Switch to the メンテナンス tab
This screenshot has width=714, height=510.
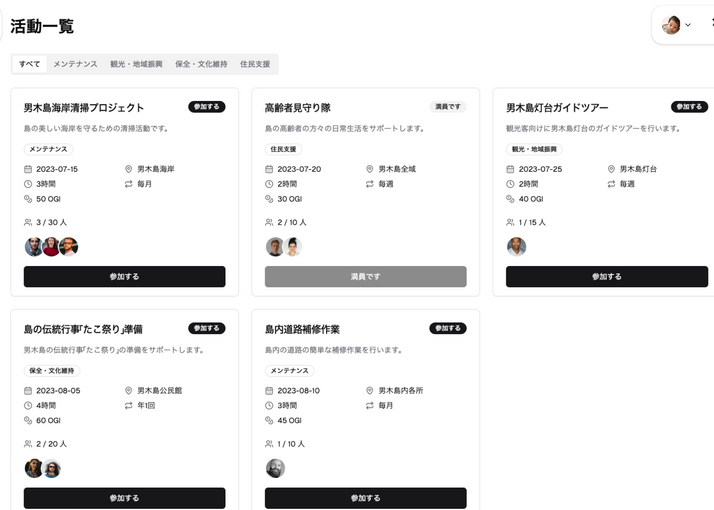pos(75,64)
